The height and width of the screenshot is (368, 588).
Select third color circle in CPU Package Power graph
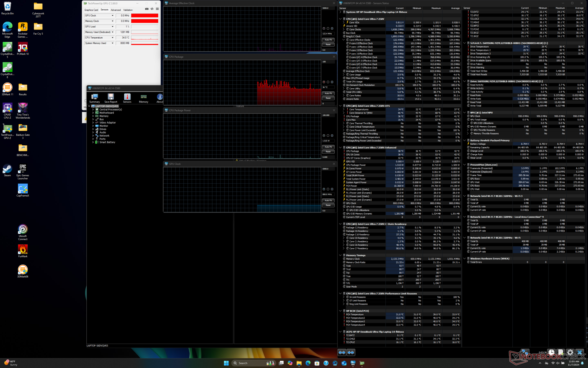click(x=332, y=136)
